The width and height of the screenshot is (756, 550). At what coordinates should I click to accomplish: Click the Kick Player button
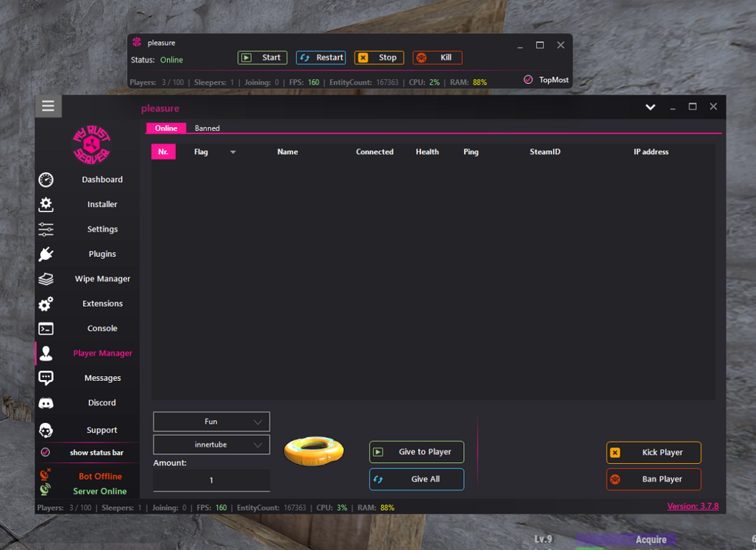point(653,453)
